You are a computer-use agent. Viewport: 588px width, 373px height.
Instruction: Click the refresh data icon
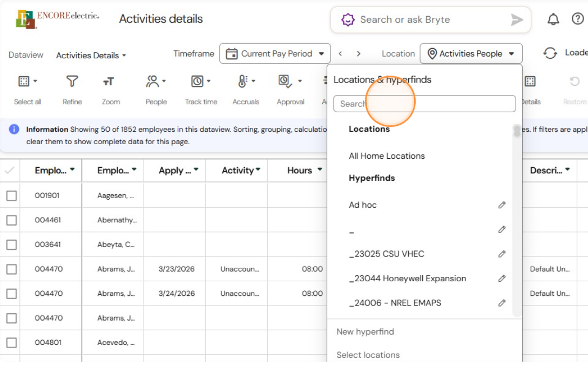[x=550, y=53]
